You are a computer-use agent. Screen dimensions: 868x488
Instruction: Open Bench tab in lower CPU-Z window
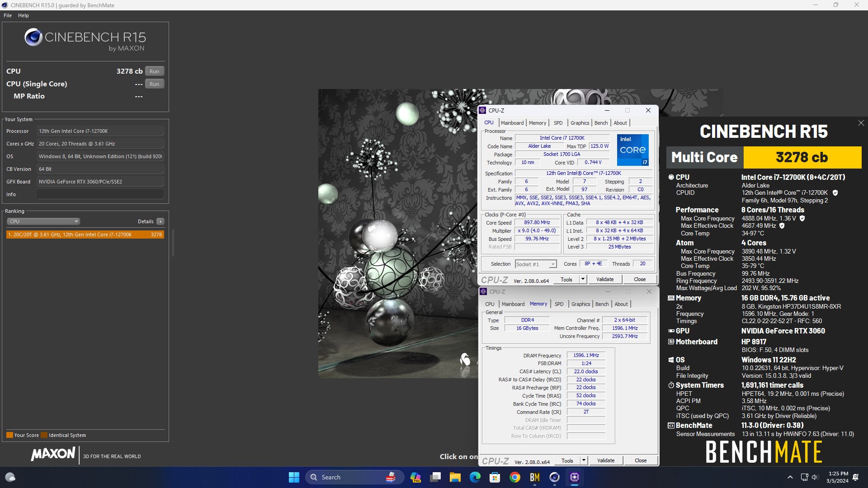tap(602, 304)
